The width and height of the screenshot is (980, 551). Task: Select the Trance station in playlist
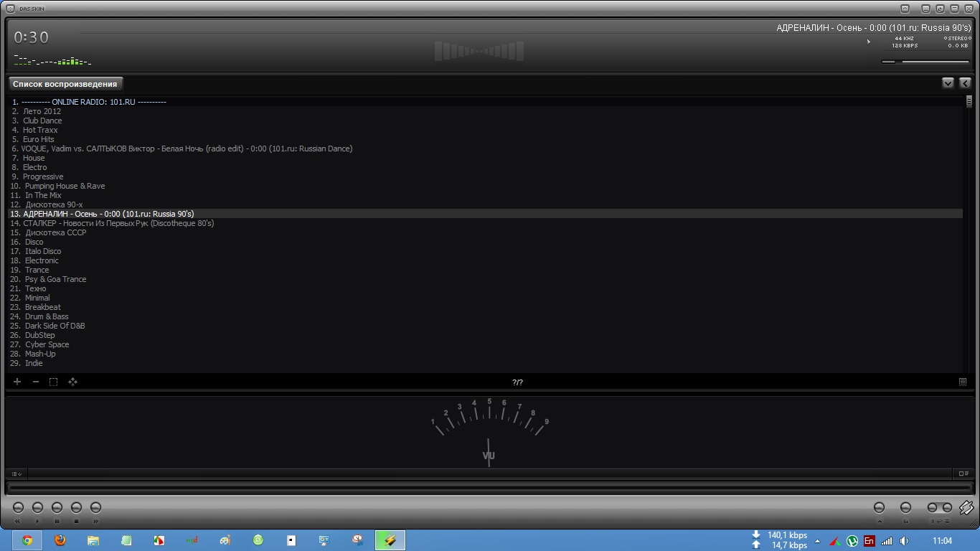pyautogui.click(x=37, y=270)
